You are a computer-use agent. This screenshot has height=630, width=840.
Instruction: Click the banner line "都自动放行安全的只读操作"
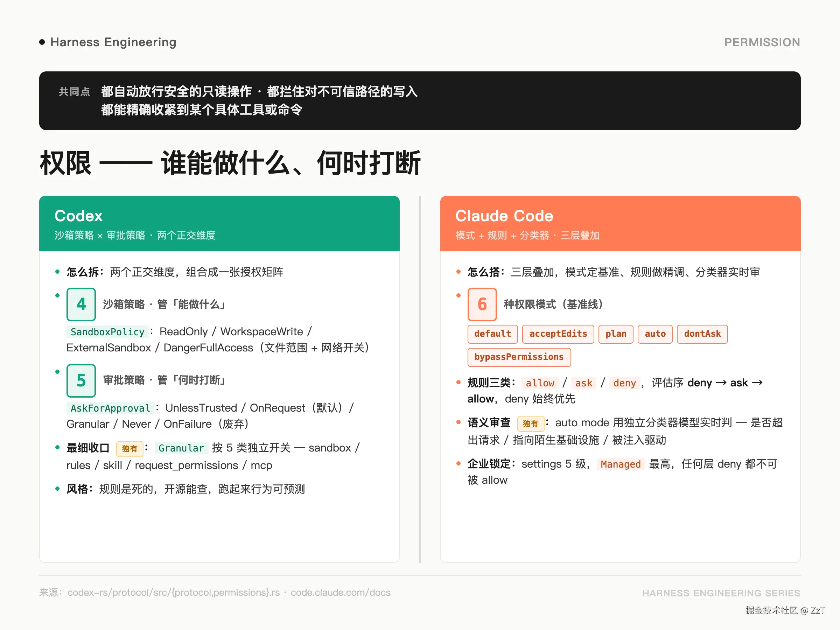click(177, 91)
